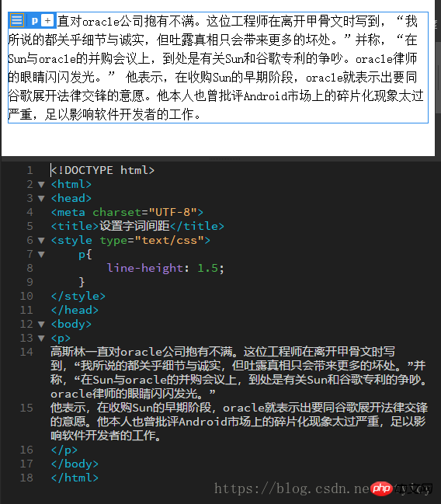Click code text oracle律师的眼睛闪闪发光
This screenshot has height=504, width=441.
[133, 394]
